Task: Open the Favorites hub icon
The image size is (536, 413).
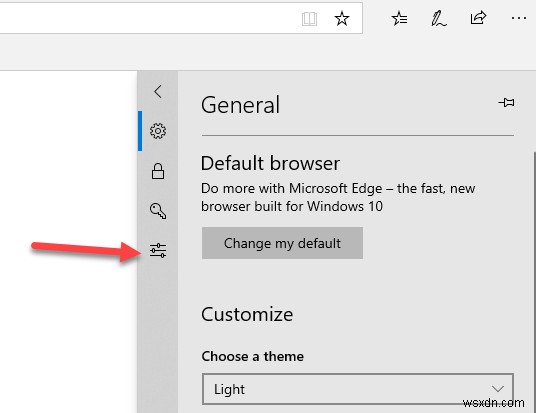Action: coord(399,18)
